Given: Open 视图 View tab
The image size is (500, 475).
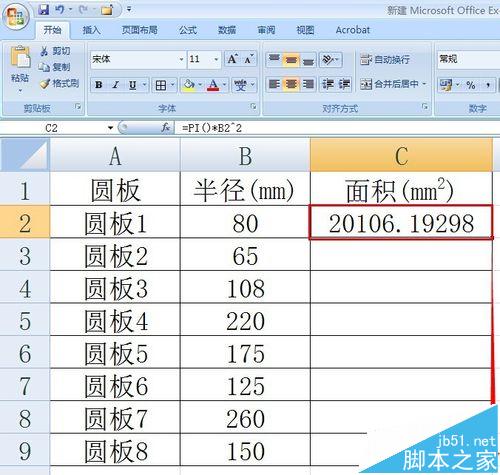Looking at the screenshot, I should click(305, 30).
